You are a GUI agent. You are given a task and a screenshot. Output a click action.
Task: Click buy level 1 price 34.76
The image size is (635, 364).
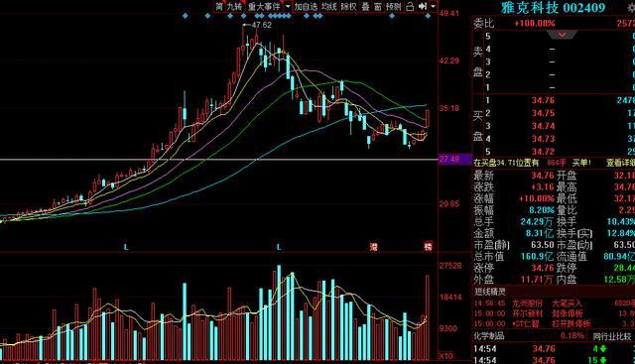543,100
